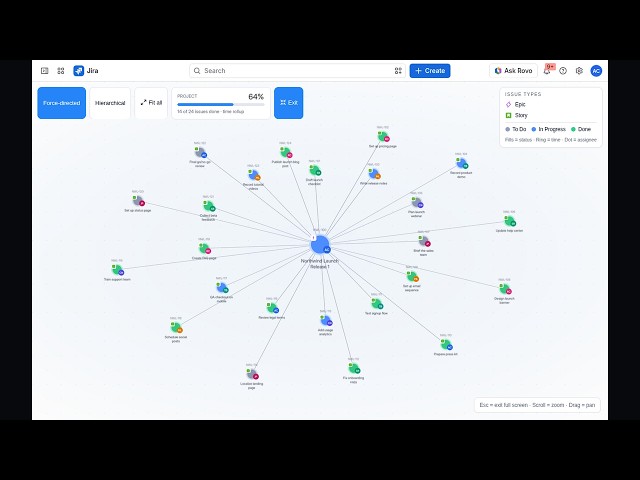Viewport: 640px width, 480px height.
Task: Select the Plan launch webinar node
Action: [x=417, y=202]
